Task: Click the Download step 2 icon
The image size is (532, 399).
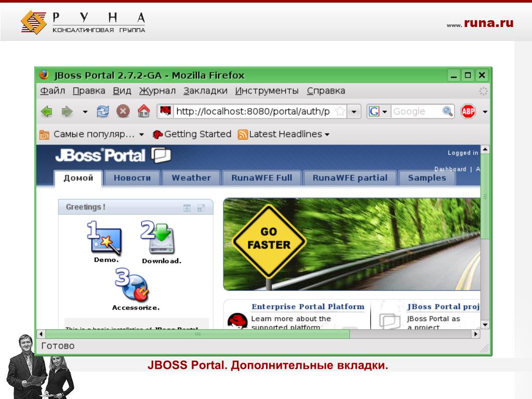Action: (x=158, y=237)
